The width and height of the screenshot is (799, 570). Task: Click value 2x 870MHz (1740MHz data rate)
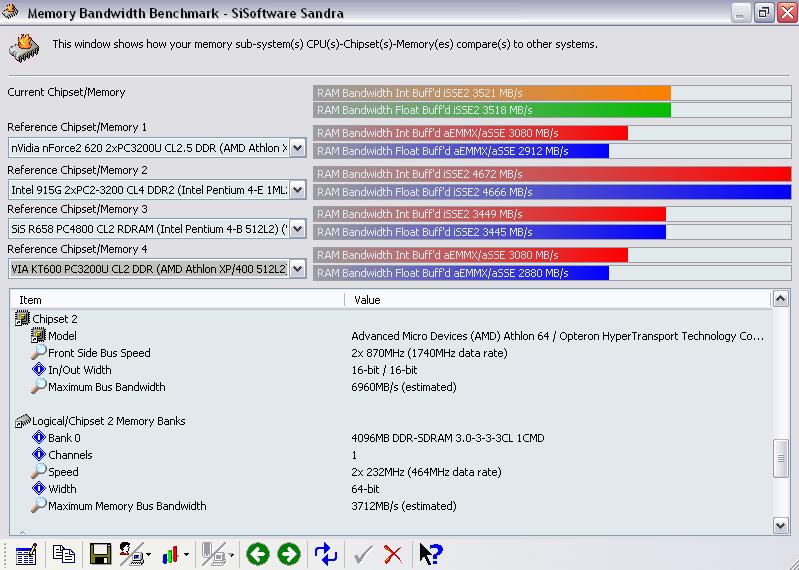[x=429, y=353]
